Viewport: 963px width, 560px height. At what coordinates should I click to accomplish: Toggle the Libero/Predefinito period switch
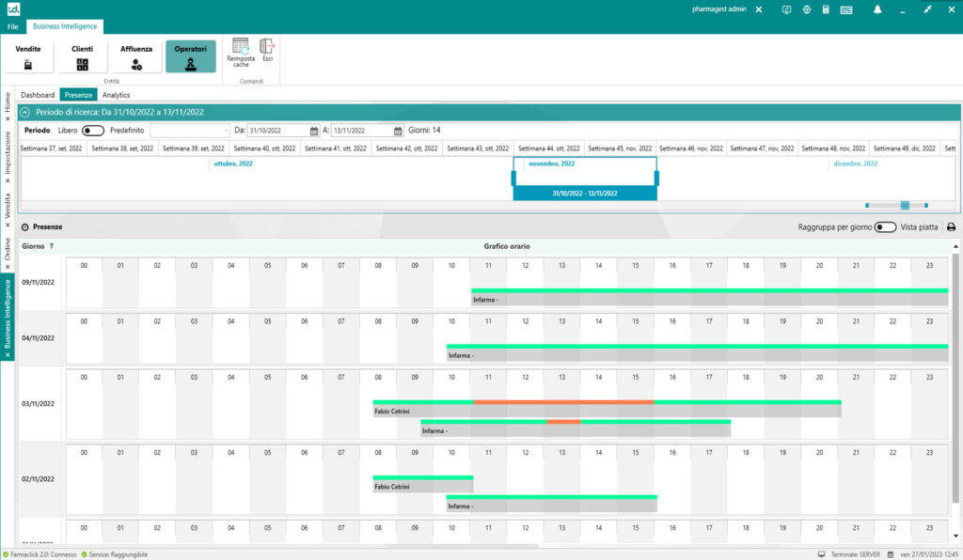click(93, 131)
